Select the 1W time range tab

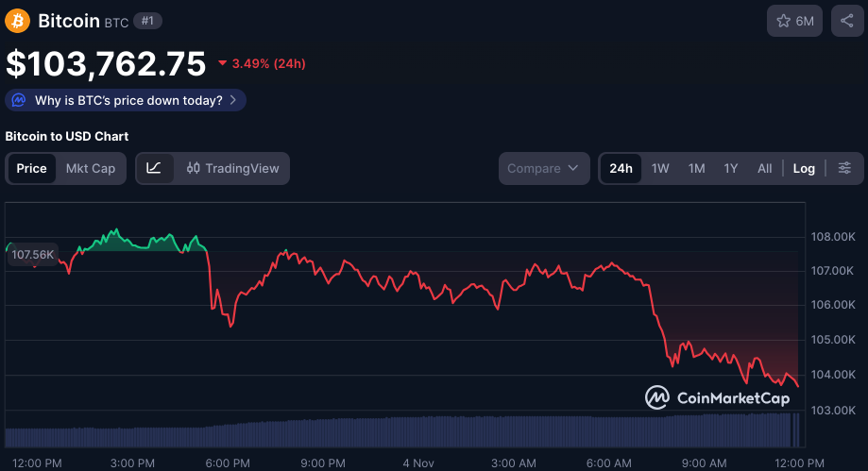660,168
